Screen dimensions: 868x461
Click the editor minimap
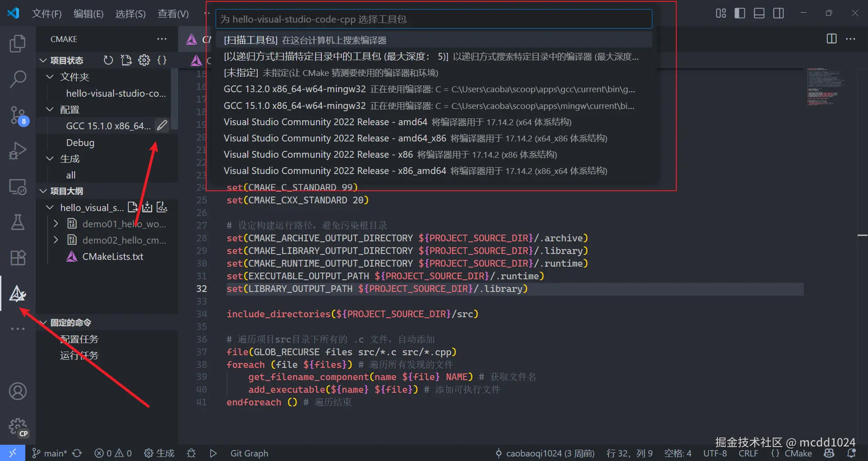825,87
